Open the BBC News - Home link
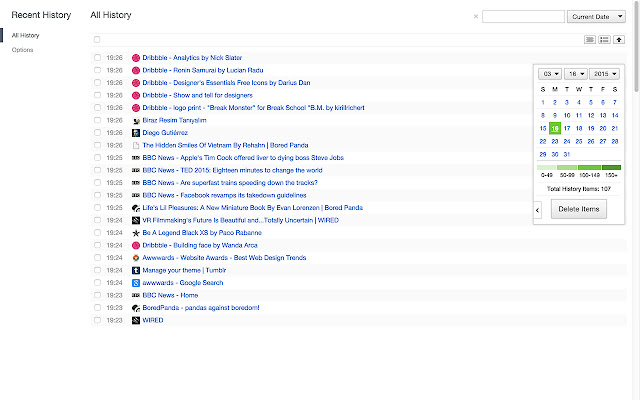The image size is (640, 400). [170, 295]
